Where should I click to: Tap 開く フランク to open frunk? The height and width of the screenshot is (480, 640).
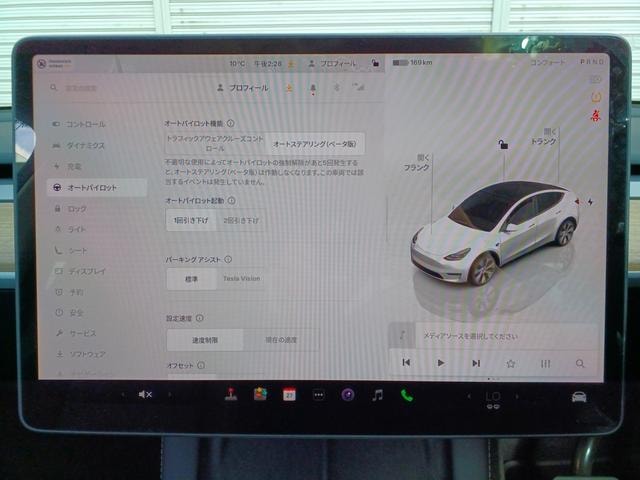417,162
